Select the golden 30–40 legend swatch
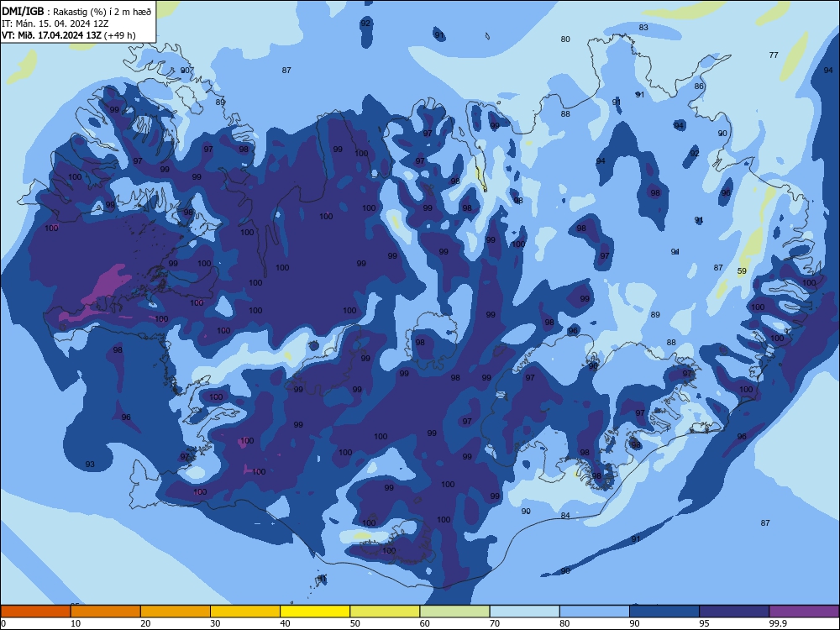Image resolution: width=840 pixels, height=630 pixels. [245, 612]
